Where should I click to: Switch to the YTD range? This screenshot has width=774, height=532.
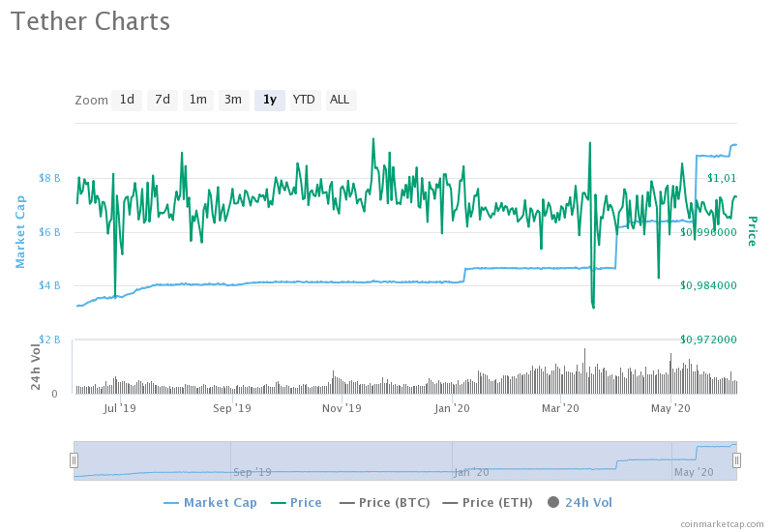pyautogui.click(x=304, y=100)
